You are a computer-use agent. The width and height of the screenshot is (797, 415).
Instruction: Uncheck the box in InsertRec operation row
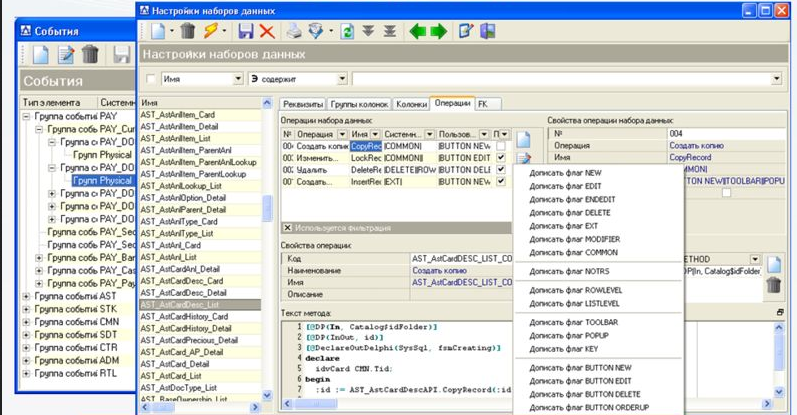pyautogui.click(x=501, y=181)
